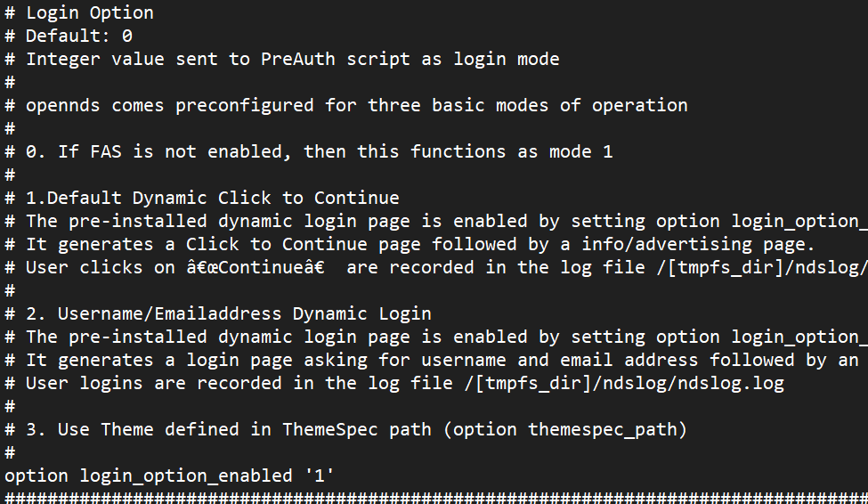Screen dimensions: 868x504
Task: Click the path '/[tmpfs_dir]/ndslog/ndslog.log'
Action: [624, 383]
